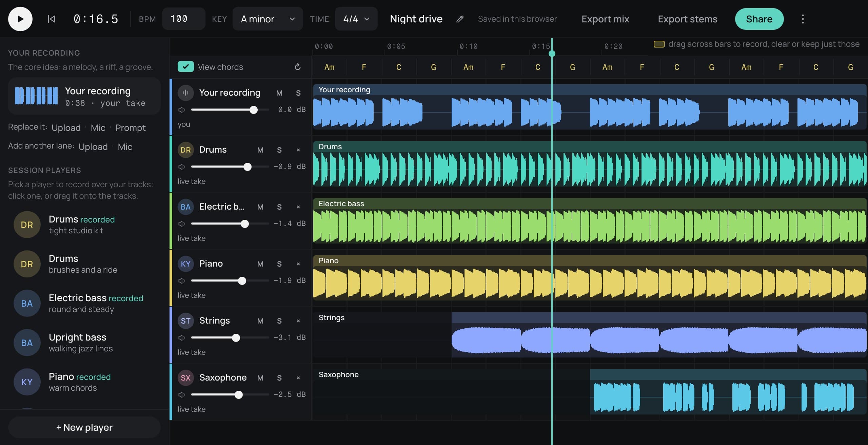Solo the Your recording track
This screenshot has height=445, width=868.
[298, 93]
